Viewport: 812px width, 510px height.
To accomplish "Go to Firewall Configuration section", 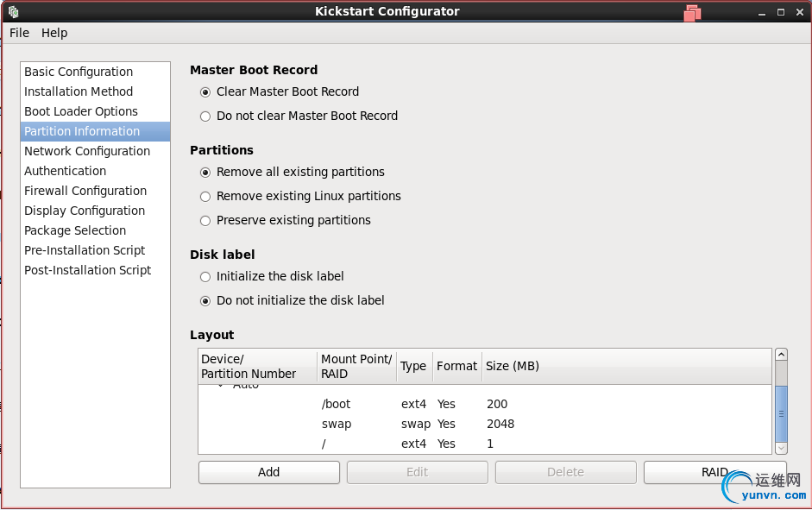I will tap(95, 191).
